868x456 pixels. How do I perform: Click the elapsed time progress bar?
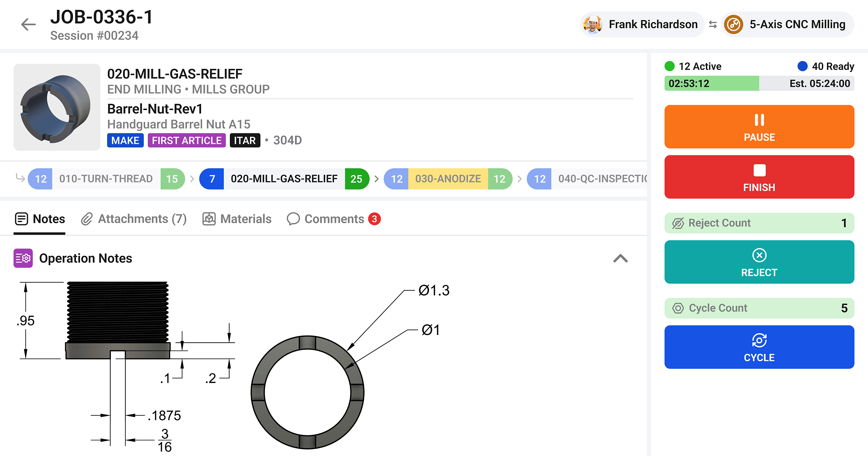(x=759, y=83)
